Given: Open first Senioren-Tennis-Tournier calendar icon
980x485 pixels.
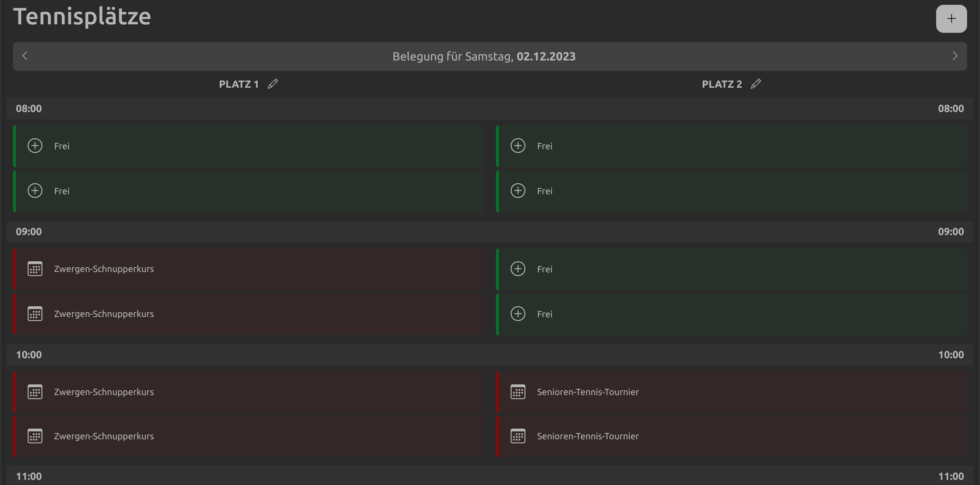Looking at the screenshot, I should coord(518,392).
